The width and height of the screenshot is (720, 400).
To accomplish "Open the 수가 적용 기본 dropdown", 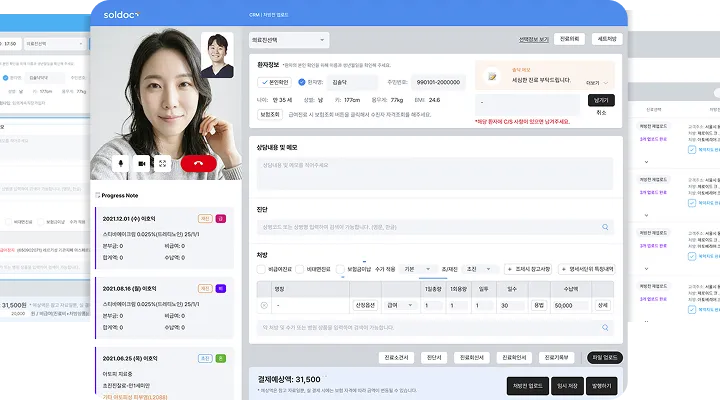I will tap(417, 269).
